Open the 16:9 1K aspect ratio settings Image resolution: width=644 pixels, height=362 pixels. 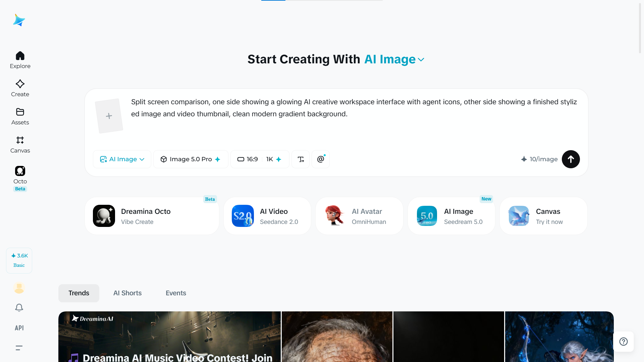260,159
